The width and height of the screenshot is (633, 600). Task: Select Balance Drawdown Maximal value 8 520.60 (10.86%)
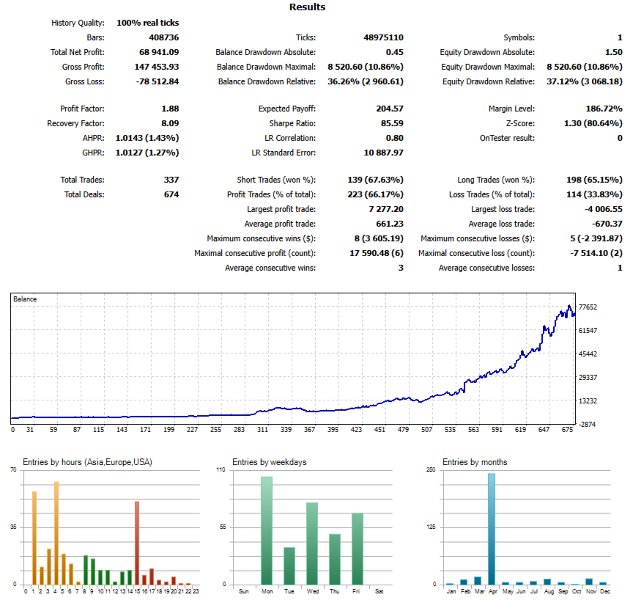[365, 67]
